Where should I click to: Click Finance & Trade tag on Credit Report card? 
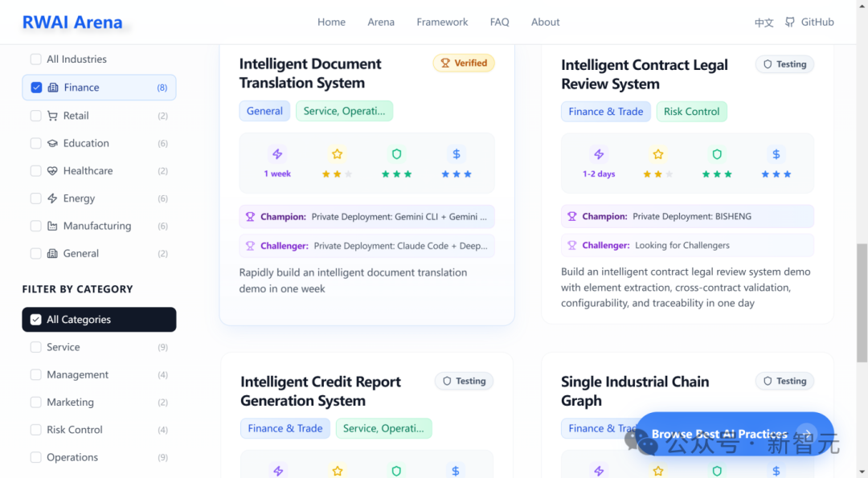(x=285, y=429)
